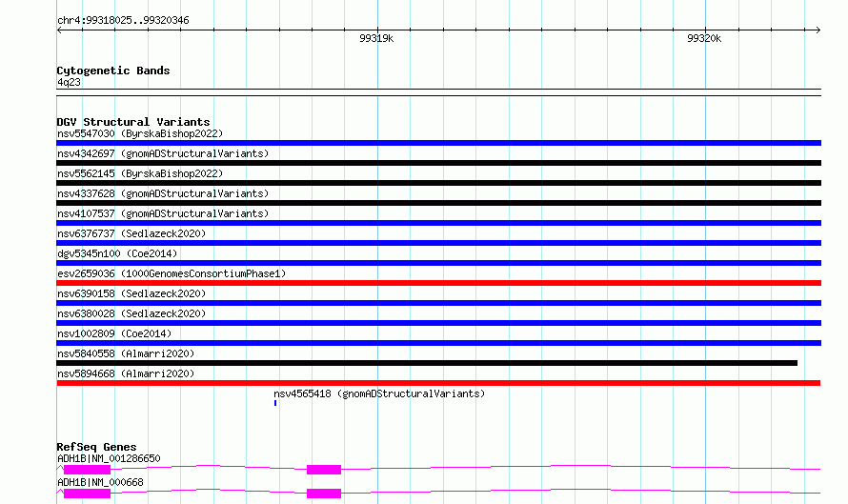Image resolution: width=848 pixels, height=504 pixels.
Task: Open the nsv4107537 (gnomADStructuralVariants) label
Action: point(163,213)
